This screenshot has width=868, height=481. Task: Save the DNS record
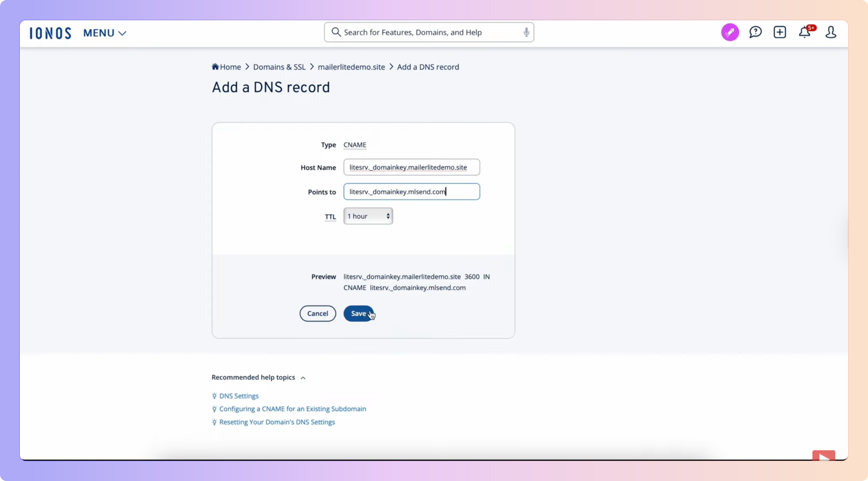tap(358, 313)
